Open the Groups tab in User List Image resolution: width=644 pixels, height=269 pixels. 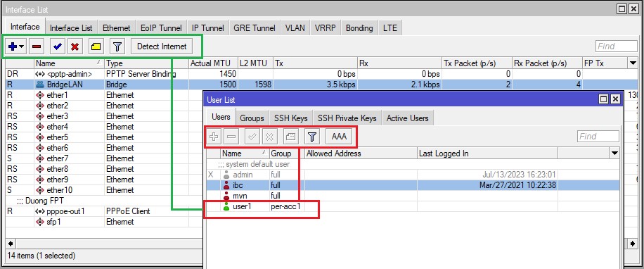pyautogui.click(x=252, y=118)
